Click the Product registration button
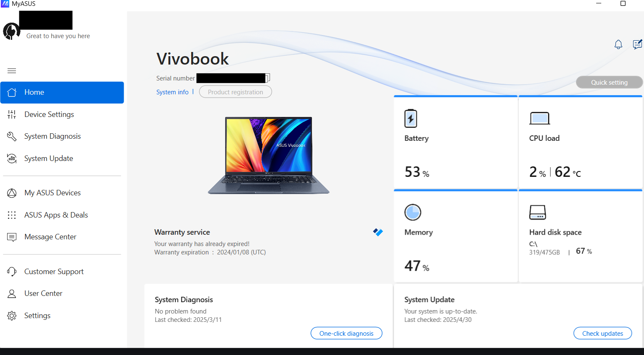 235,92
